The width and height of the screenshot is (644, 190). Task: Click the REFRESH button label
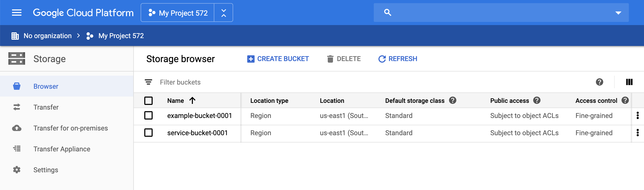(x=403, y=59)
